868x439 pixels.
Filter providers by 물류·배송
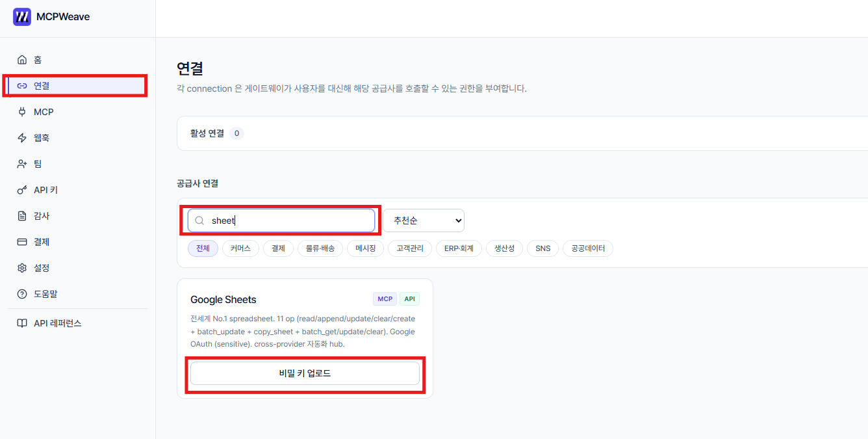(x=320, y=248)
